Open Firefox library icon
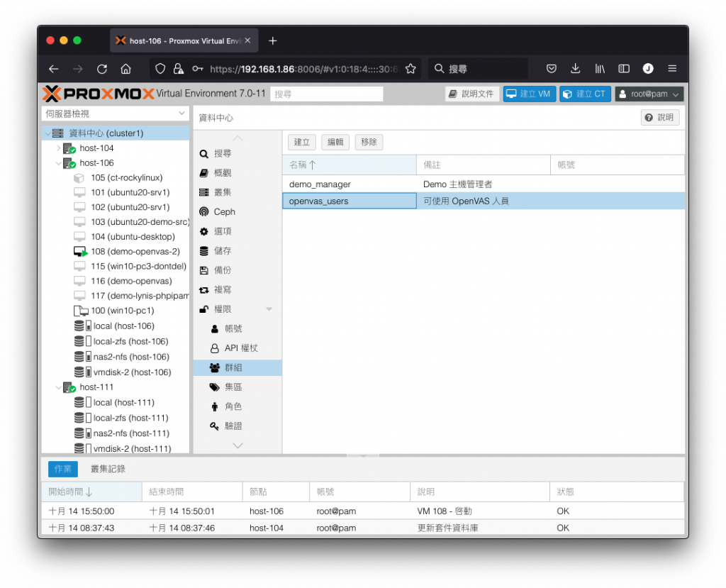Screen dimensions: 726x588 [x=600, y=69]
